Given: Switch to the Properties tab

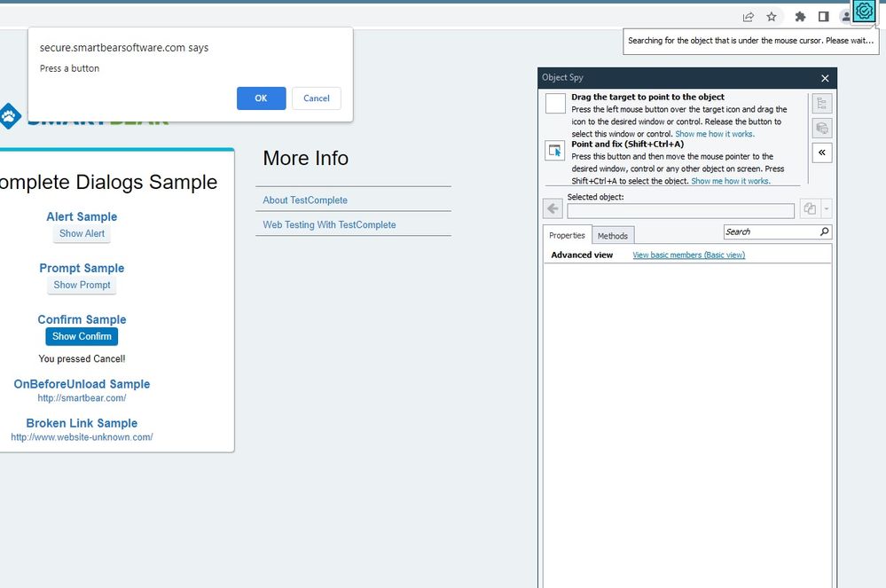Looking at the screenshot, I should coord(567,235).
